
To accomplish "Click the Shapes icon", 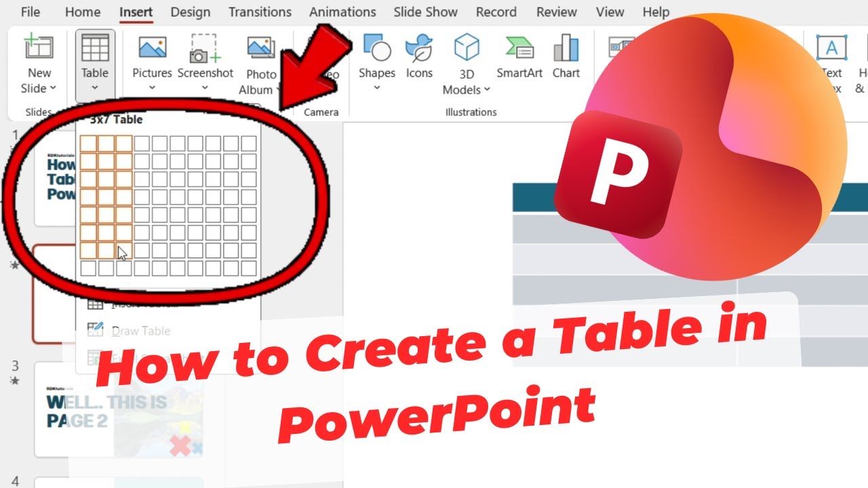I will point(377,48).
